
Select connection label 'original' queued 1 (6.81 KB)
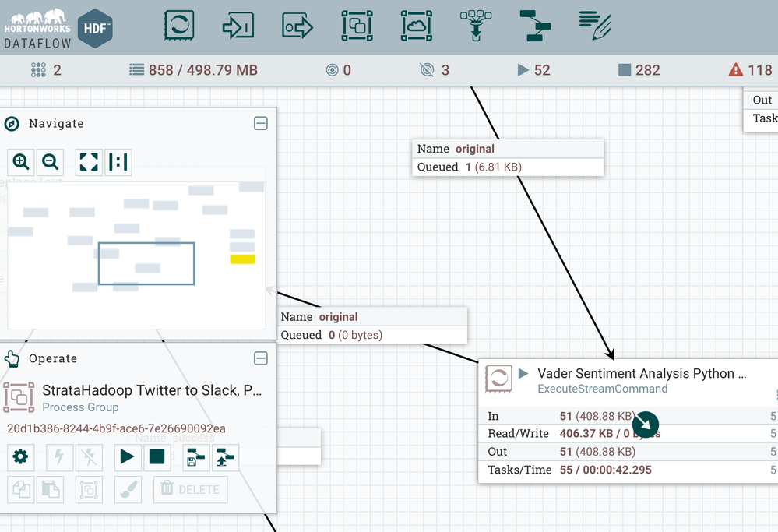point(508,158)
